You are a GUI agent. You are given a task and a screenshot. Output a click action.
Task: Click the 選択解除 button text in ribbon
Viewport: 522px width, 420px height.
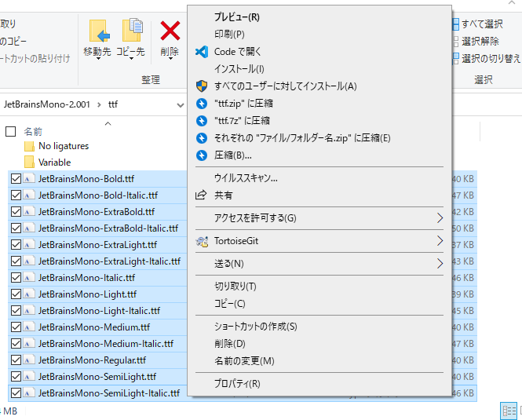[480, 42]
